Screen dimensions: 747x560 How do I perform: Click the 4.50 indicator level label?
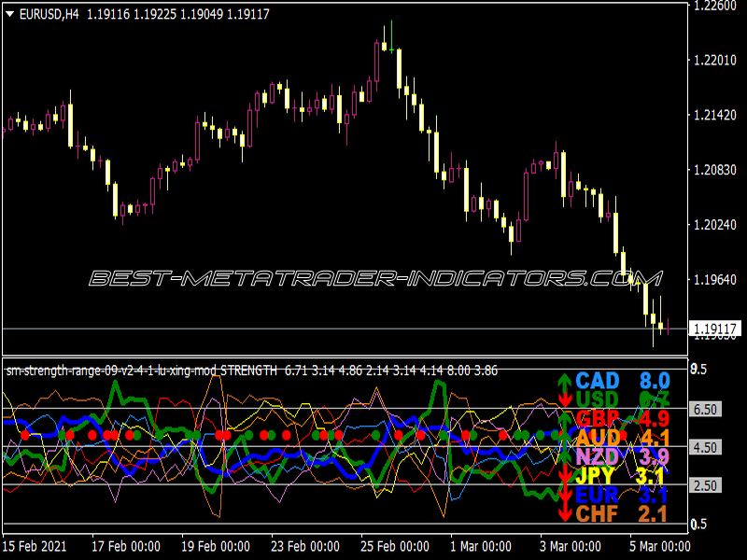click(x=705, y=447)
